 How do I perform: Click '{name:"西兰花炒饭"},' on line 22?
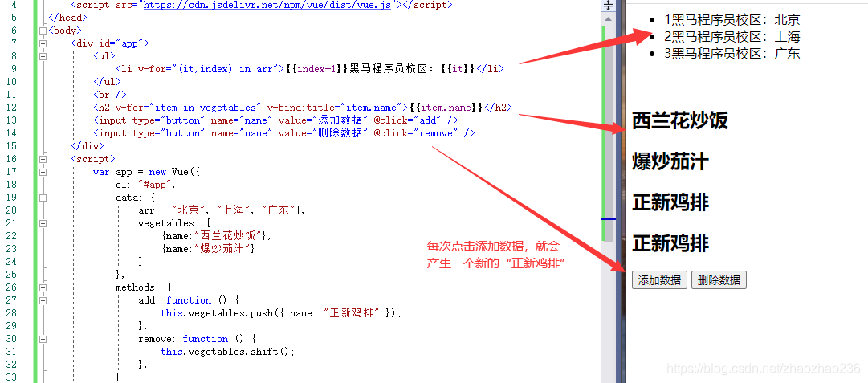(217, 236)
